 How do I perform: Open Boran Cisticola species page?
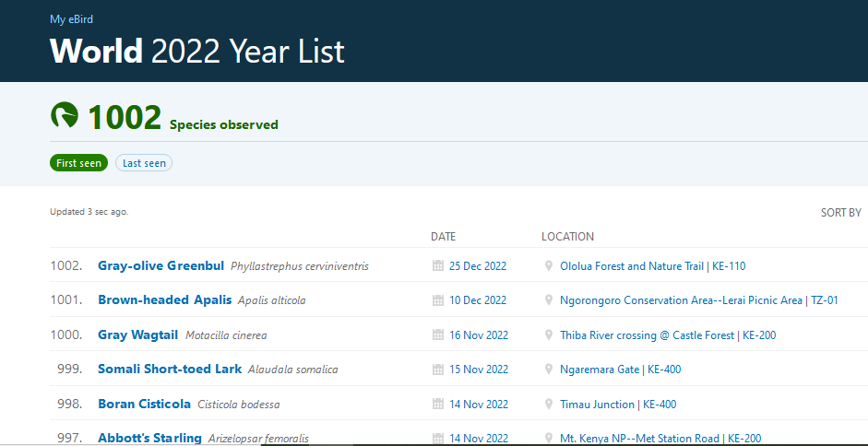[145, 404]
